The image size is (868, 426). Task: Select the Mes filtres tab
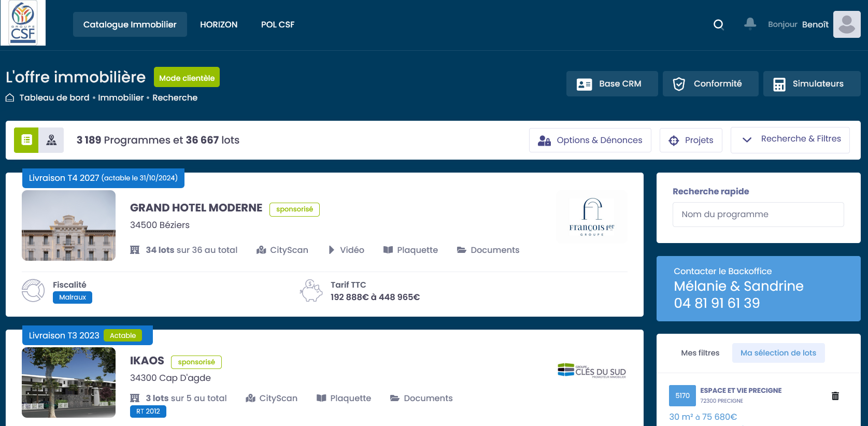coord(700,353)
